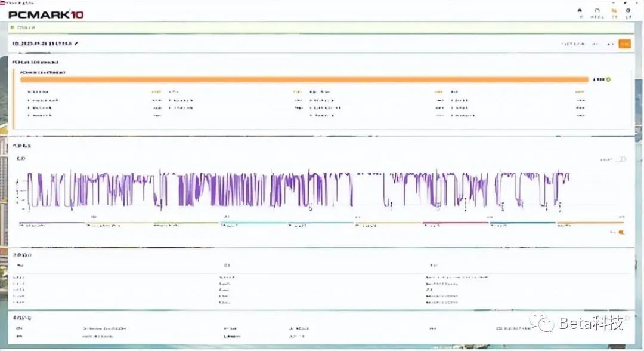Expand the first sub-test row under Productivity
This screenshot has height=351, width=644.
pyautogui.click(x=181, y=100)
